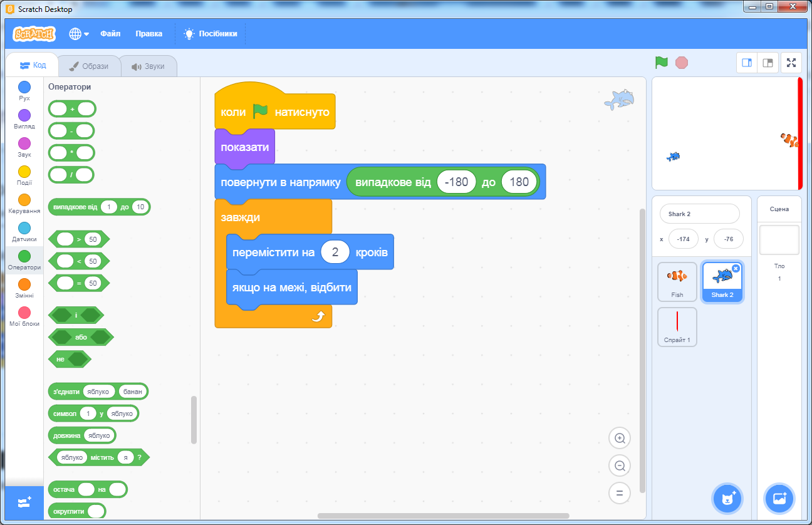Select the Події block category
812x525 pixels.
[x=24, y=176]
